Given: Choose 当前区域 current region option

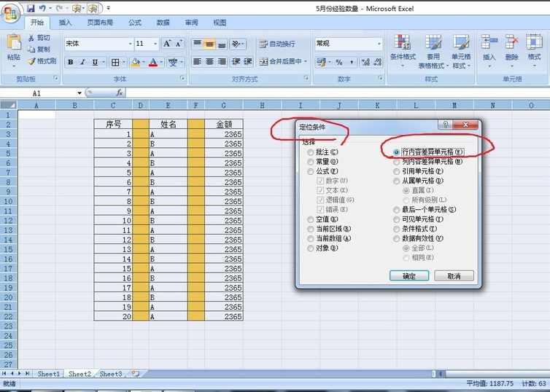Looking at the screenshot, I should click(x=311, y=229).
